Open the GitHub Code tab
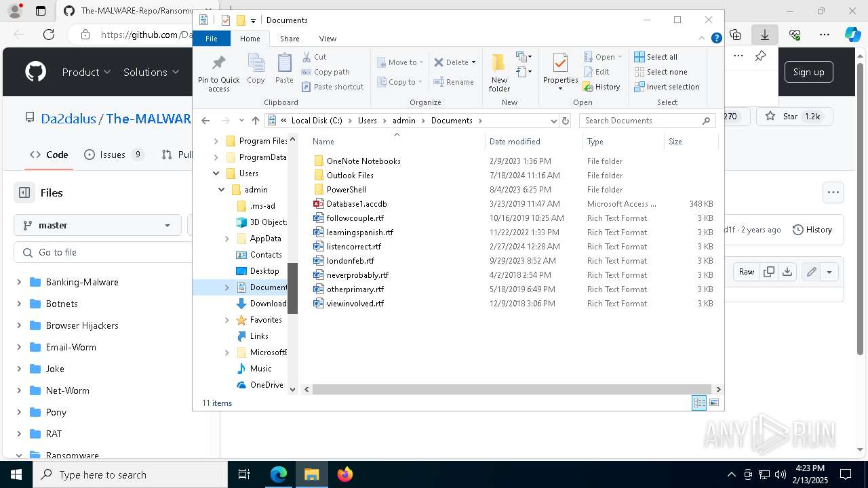This screenshot has width=868, height=488. 50,155
